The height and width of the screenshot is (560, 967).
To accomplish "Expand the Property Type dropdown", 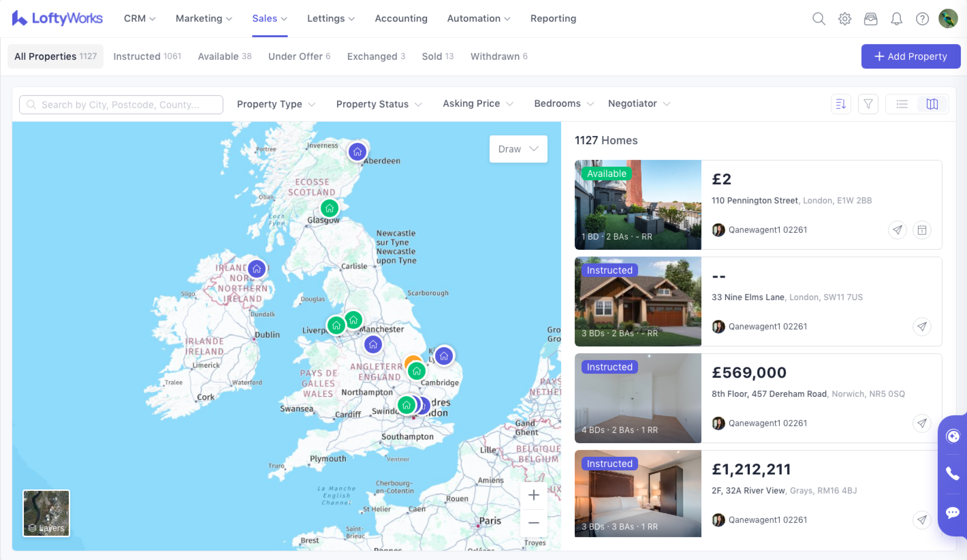I will click(276, 104).
